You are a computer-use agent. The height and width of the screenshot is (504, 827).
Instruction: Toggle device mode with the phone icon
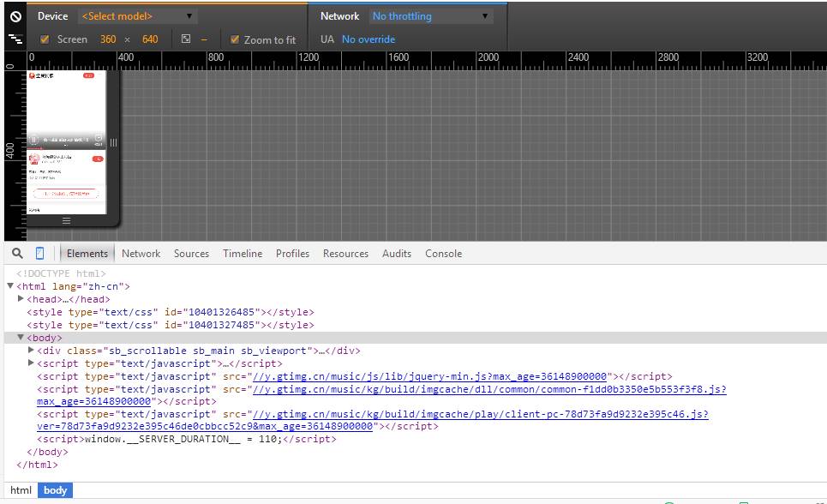pyautogui.click(x=39, y=254)
